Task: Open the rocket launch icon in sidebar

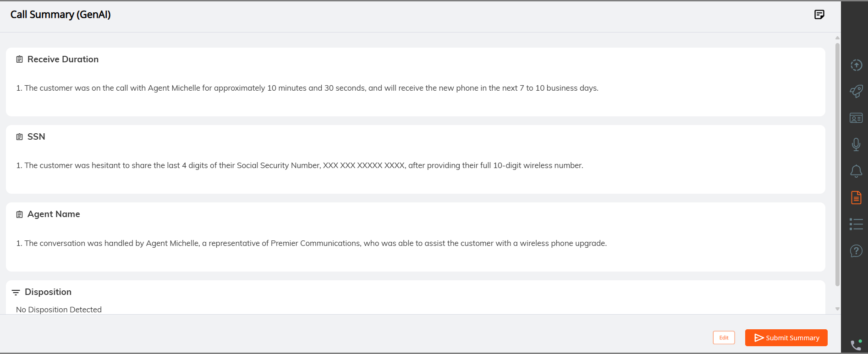Action: point(856,91)
